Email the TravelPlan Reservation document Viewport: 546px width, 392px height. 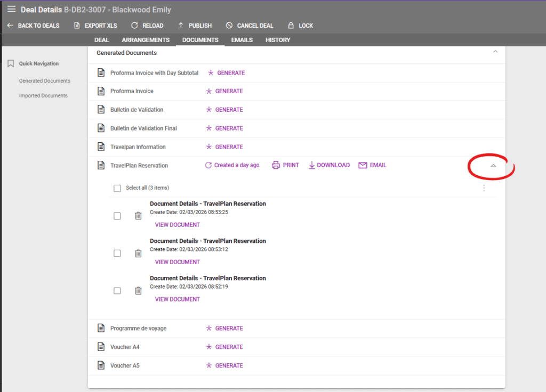(372, 165)
